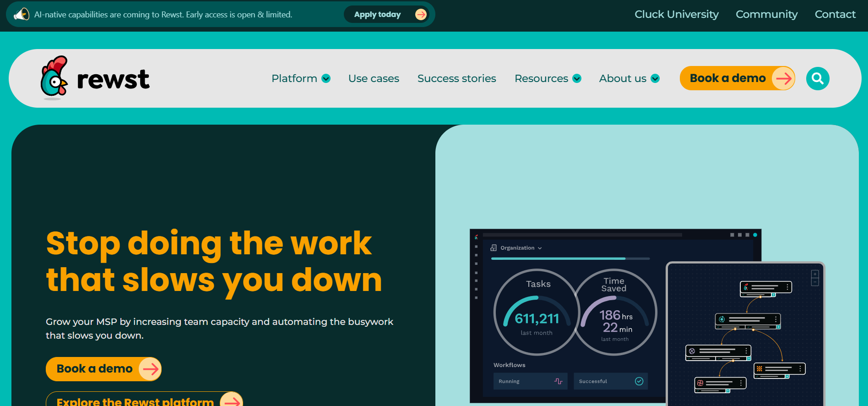Click the Explore the Rewst platform button
Image resolution: width=868 pixels, height=406 pixels.
click(x=144, y=399)
